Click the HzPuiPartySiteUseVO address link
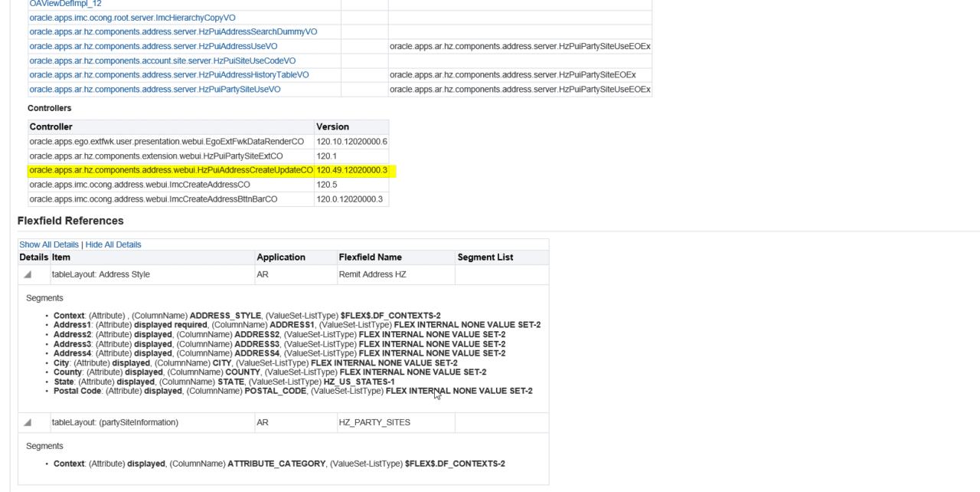This screenshot has height=492, width=980. click(155, 89)
